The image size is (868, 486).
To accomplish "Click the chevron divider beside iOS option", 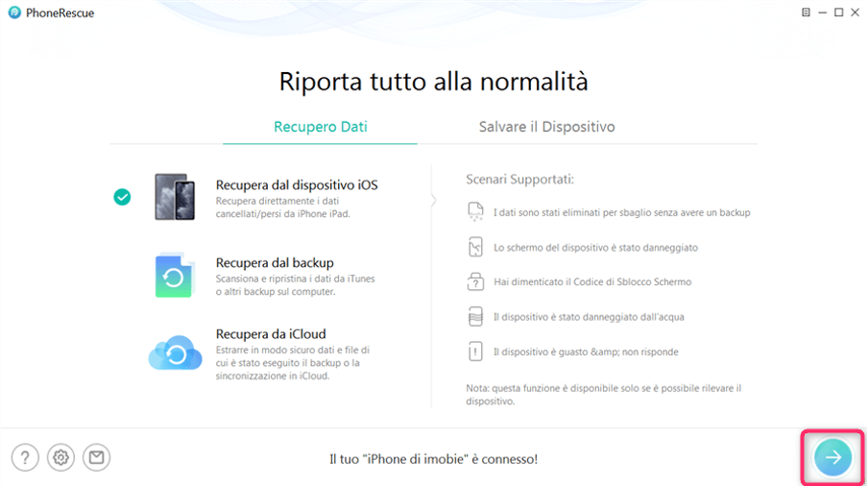I will pos(432,200).
